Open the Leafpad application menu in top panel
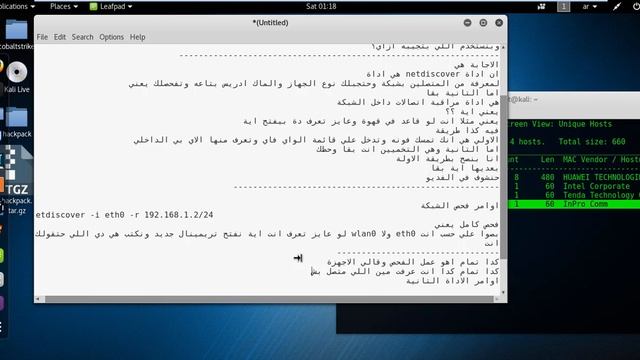Screen dimensions: 640x360 click(111, 6)
